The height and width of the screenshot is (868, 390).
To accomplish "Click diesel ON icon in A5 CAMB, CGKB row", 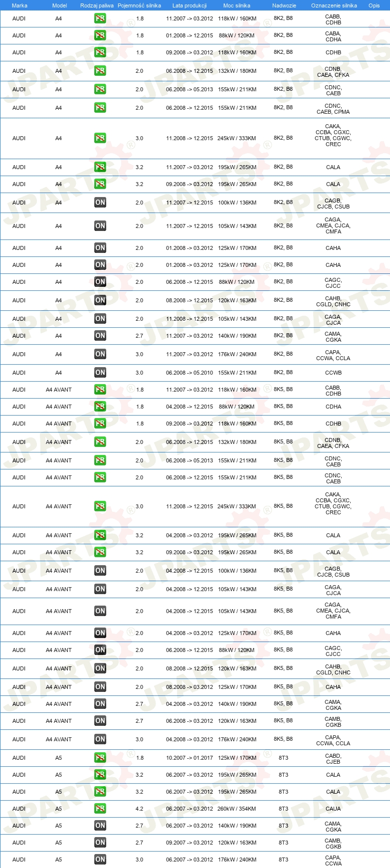I will [100, 843].
